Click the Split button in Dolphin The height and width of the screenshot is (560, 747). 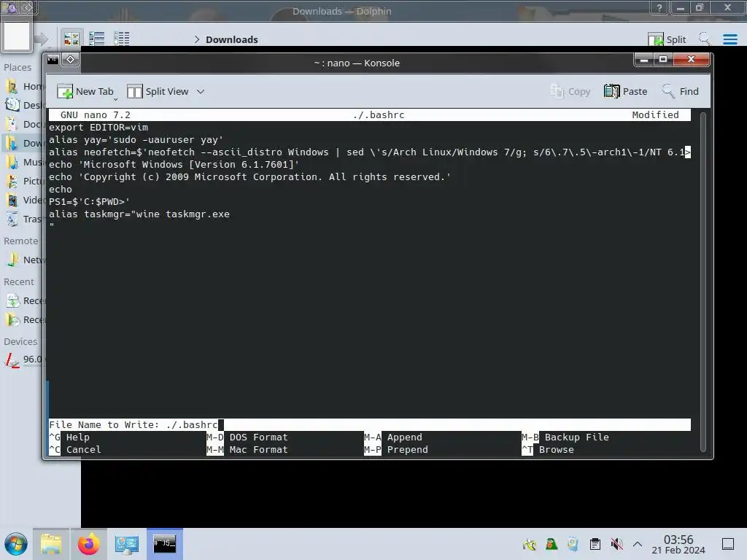click(x=667, y=39)
